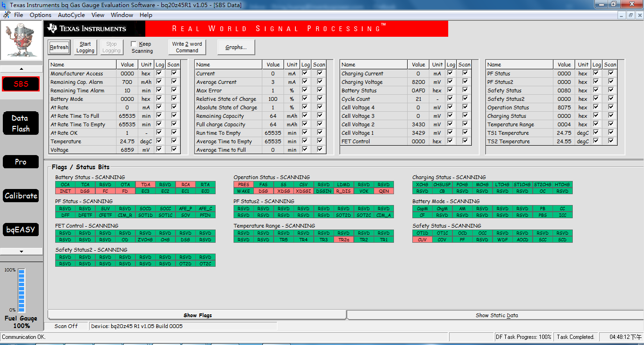Toggle Log checkbox for Manufacturer Access
Screen dimensions: 644x345
[x=159, y=73]
